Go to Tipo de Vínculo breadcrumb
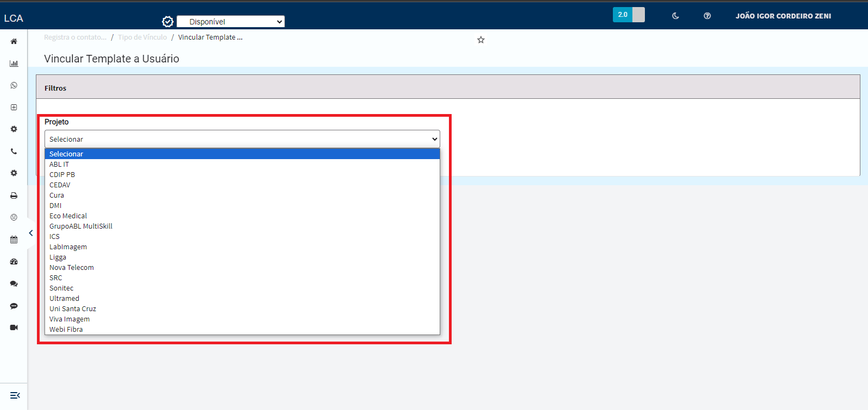 142,37
